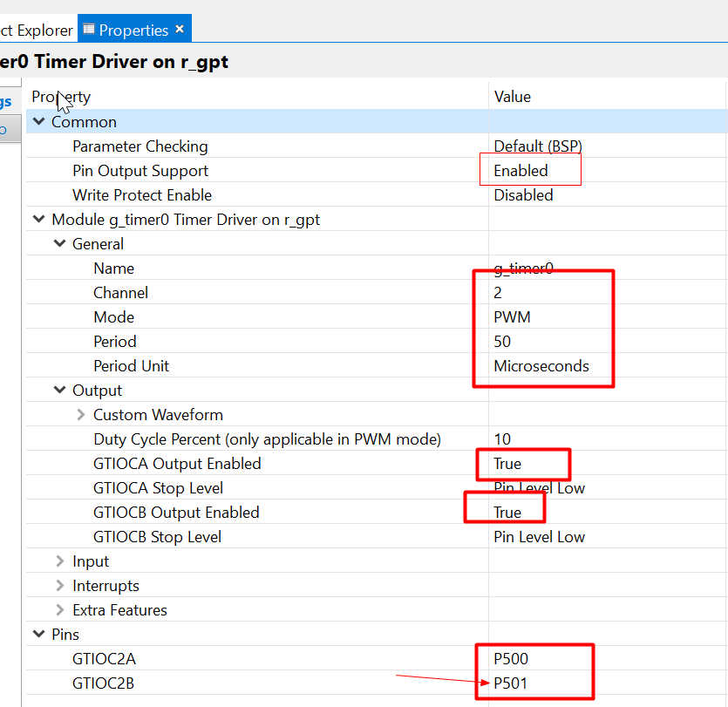728x707 pixels.
Task: Select the Properties tab
Action: [x=133, y=31]
